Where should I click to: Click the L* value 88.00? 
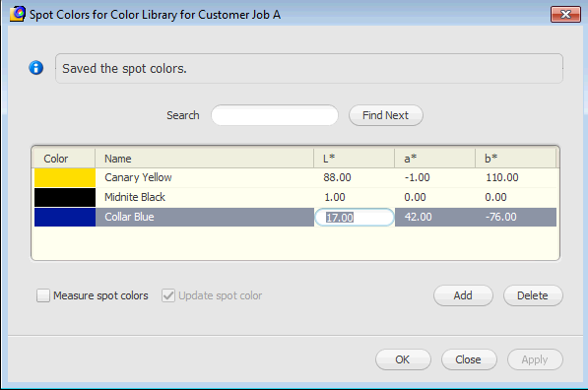tap(337, 177)
